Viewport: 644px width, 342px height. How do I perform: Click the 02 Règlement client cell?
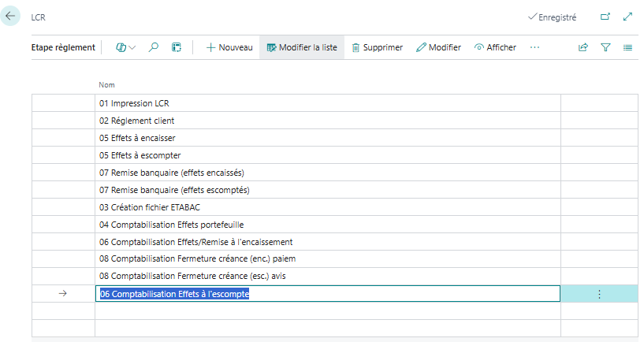coord(143,121)
